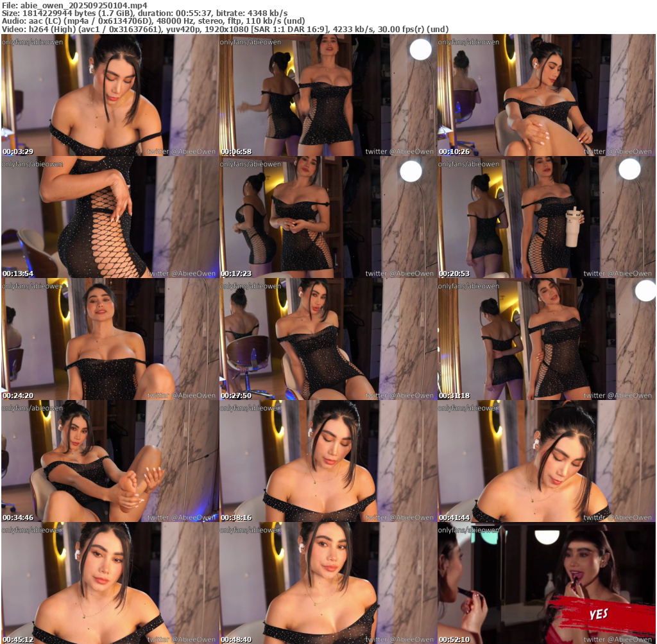Open the thumbnail frame at 00:13:54
657x644 pixels.
click(110, 217)
